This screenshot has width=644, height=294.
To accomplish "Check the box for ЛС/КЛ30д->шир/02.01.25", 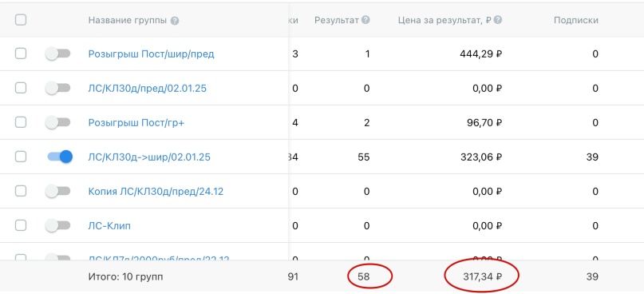I will (x=21, y=157).
